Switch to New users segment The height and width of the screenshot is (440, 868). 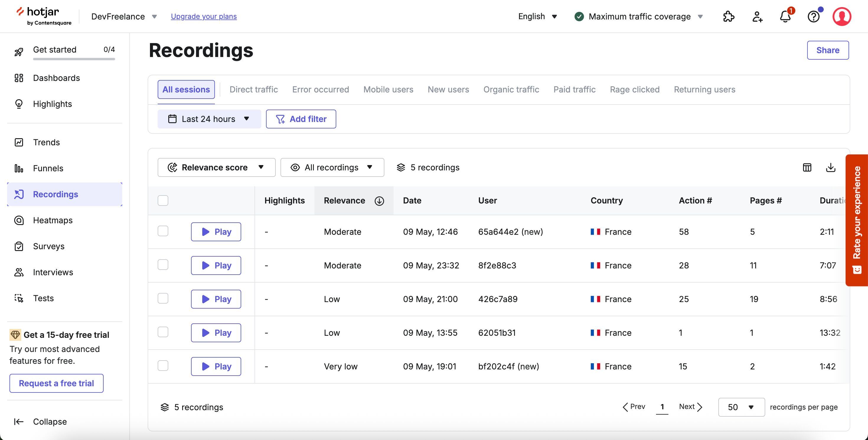[x=448, y=89]
